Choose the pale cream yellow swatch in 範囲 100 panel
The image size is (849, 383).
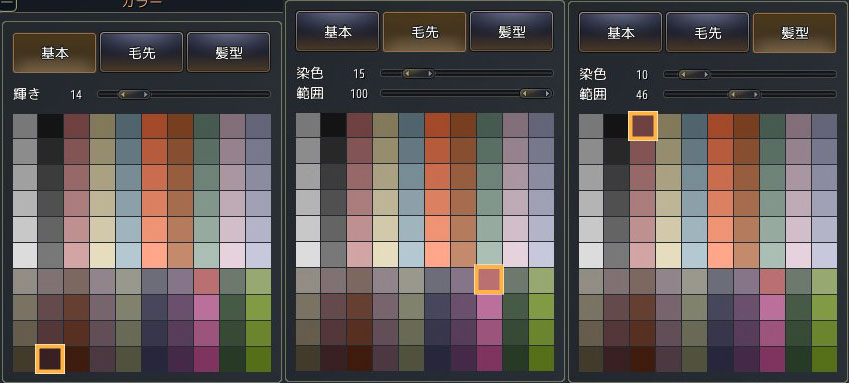pos(385,254)
